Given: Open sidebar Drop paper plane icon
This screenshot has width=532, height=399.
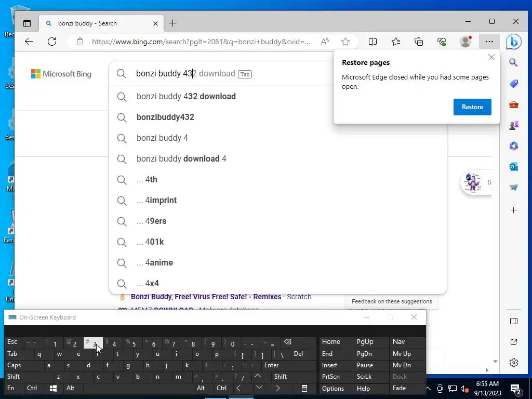Looking at the screenshot, I should pos(514,187).
